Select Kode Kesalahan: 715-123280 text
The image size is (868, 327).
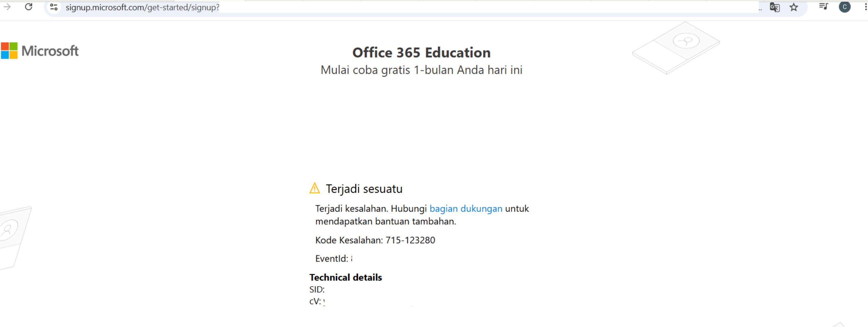tap(375, 240)
